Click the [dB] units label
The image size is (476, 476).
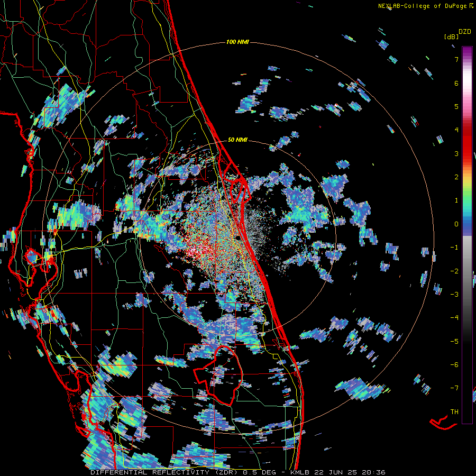(x=451, y=36)
